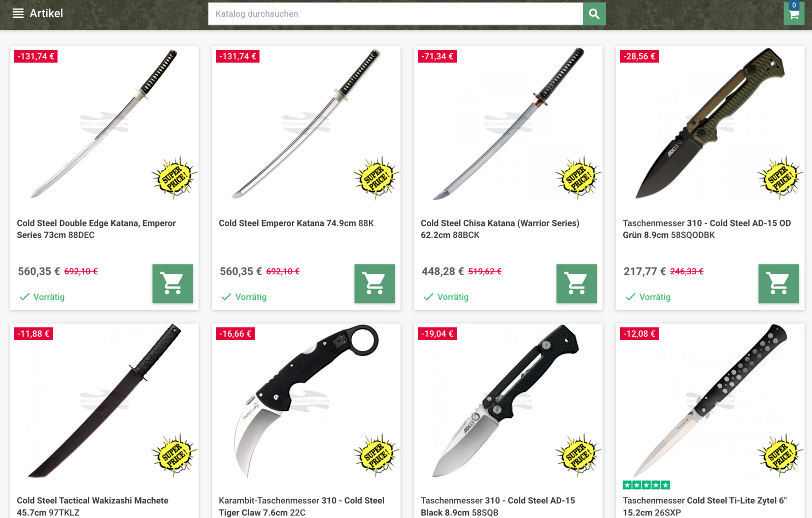Click Super Price badge on Tiger Claw karambit
812x518 pixels.
point(376,455)
